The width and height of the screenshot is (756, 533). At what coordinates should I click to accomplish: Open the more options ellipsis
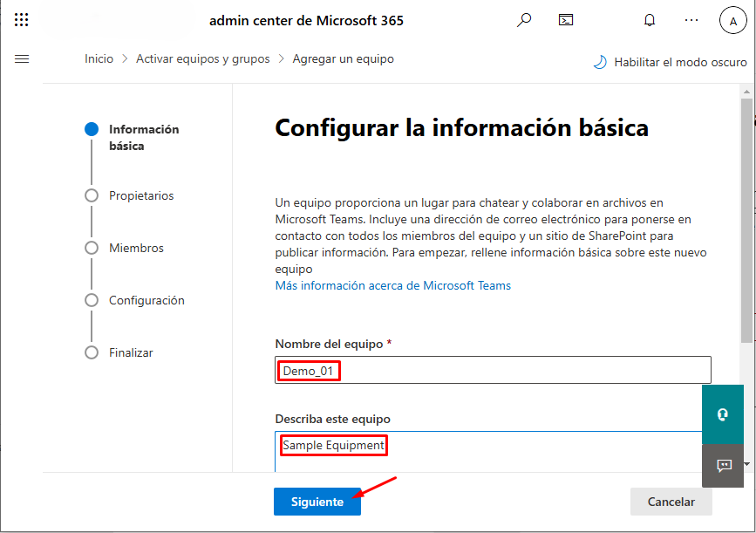coord(691,20)
